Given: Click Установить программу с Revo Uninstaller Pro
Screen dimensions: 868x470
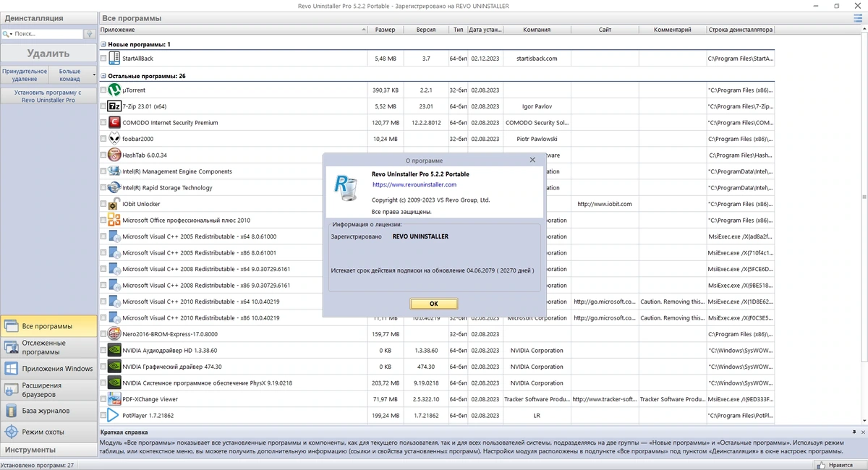Looking at the screenshot, I should 48,96.
